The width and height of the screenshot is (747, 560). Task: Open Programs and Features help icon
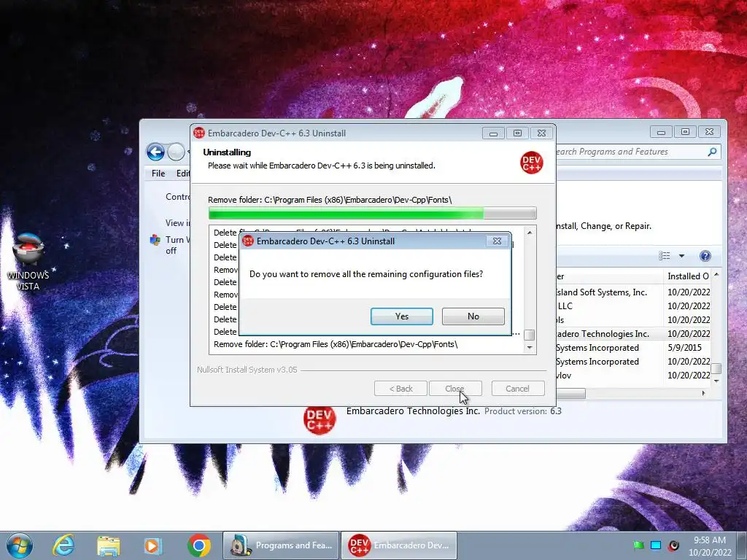(x=705, y=256)
